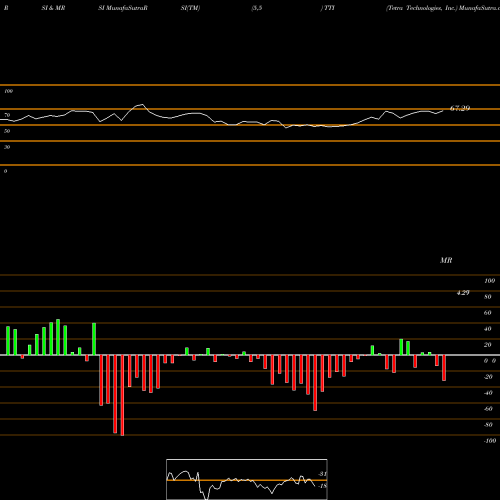Click the MR axis label 80
The width and height of the screenshot is (500, 500).
(x=488, y=297)
